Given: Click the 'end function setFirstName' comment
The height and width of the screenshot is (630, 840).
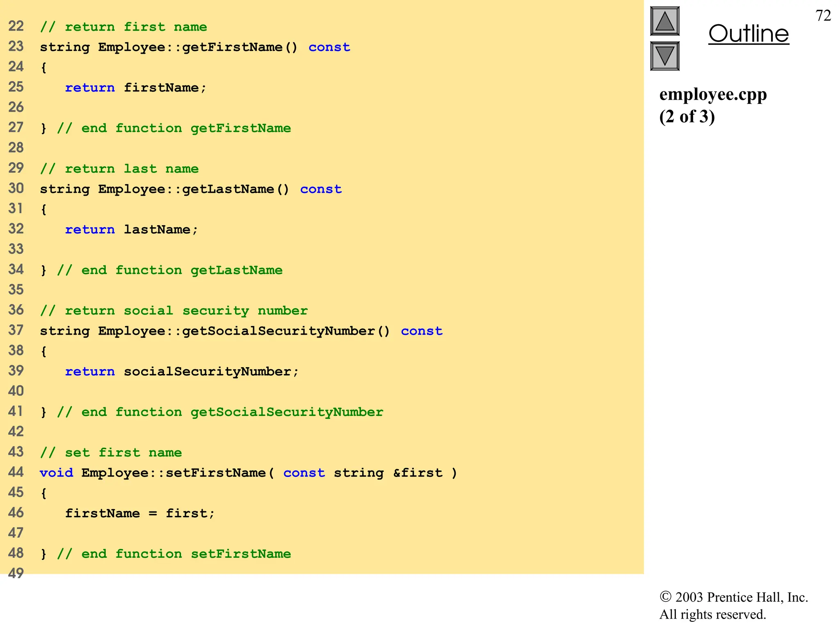Looking at the screenshot, I should pos(173,554).
